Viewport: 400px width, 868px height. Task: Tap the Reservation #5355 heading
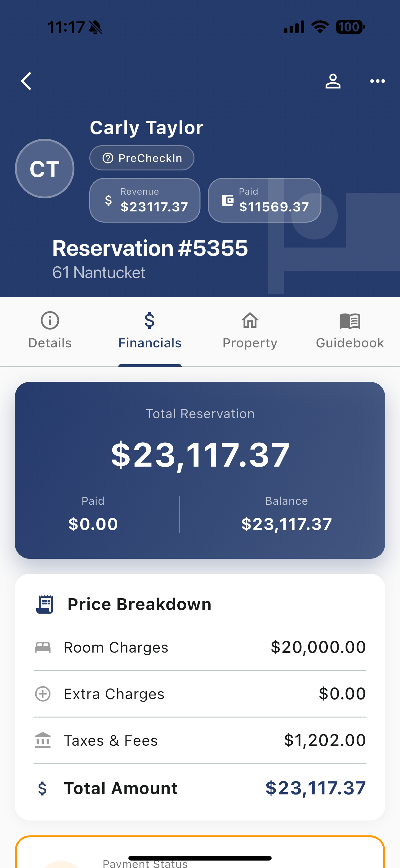pyautogui.click(x=150, y=248)
